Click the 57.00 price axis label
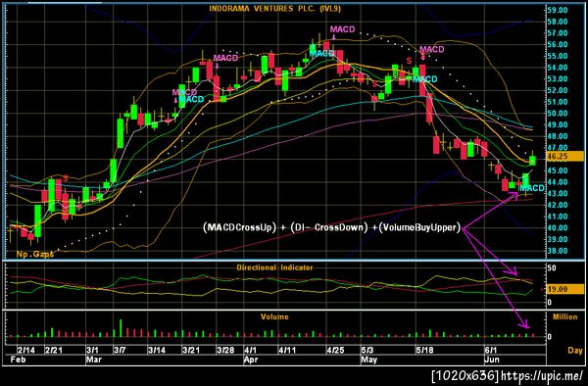Image resolution: width=588 pixels, height=386 pixels. [x=558, y=33]
